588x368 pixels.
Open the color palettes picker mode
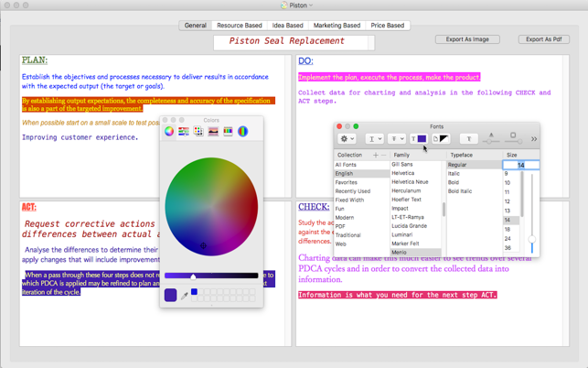198,131
